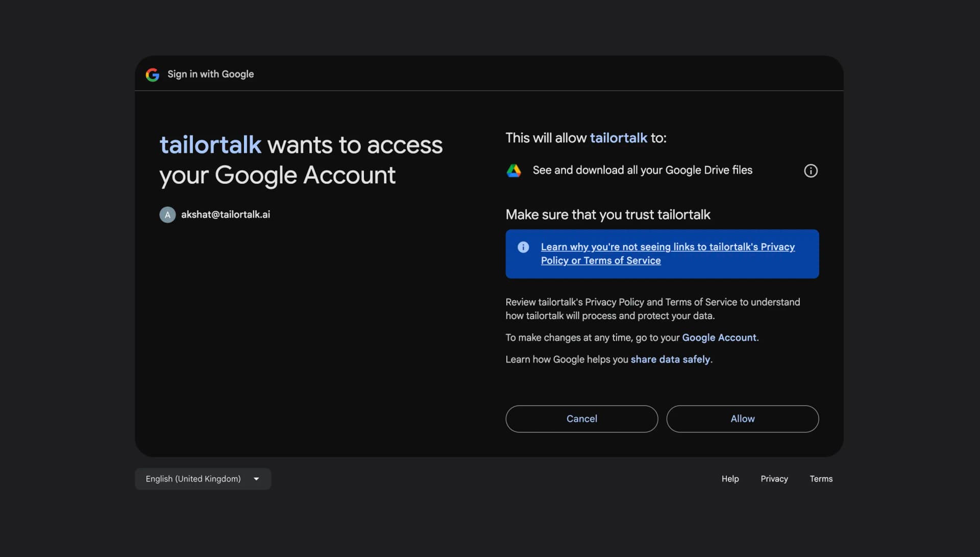Click the info icon in blue banner
This screenshot has width=980, height=557.
(523, 247)
